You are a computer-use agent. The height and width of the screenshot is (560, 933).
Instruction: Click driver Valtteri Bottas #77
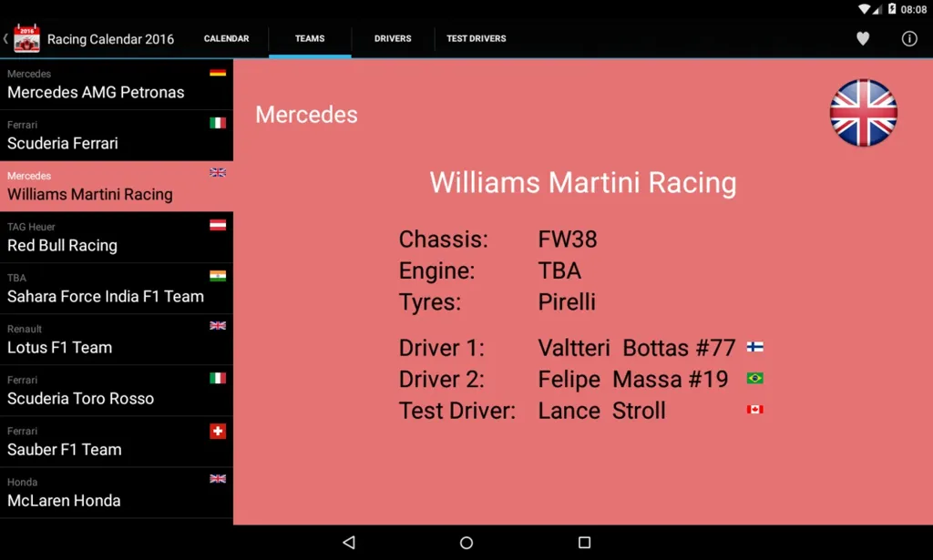click(637, 348)
